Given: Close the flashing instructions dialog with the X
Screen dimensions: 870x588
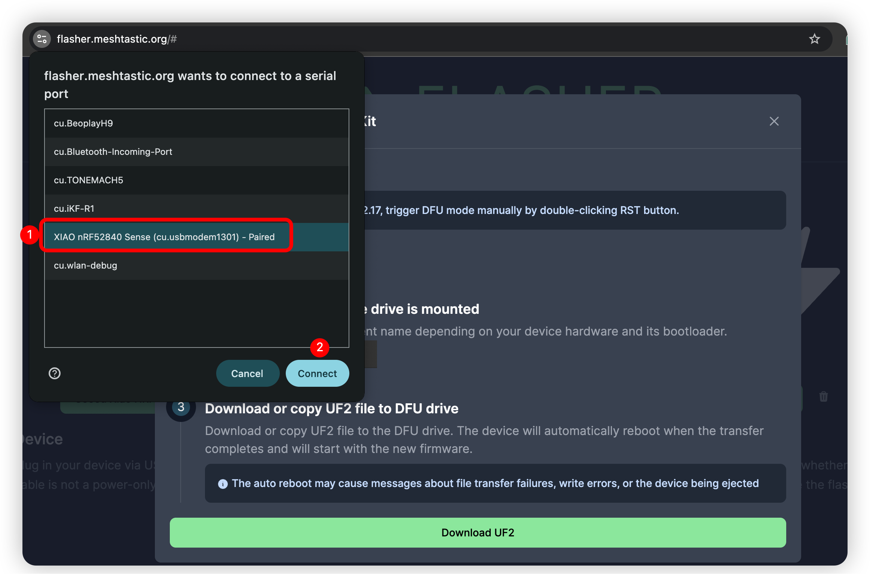Looking at the screenshot, I should tap(774, 121).
